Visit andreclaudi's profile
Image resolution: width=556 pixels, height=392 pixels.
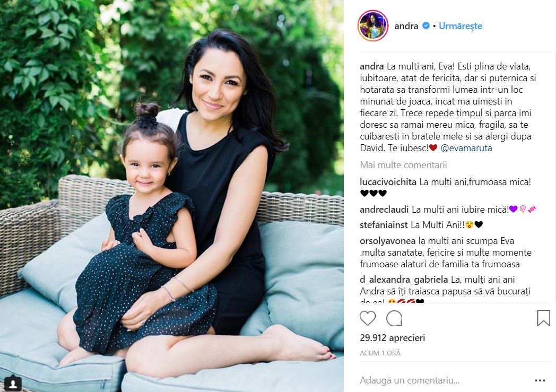coord(384,210)
